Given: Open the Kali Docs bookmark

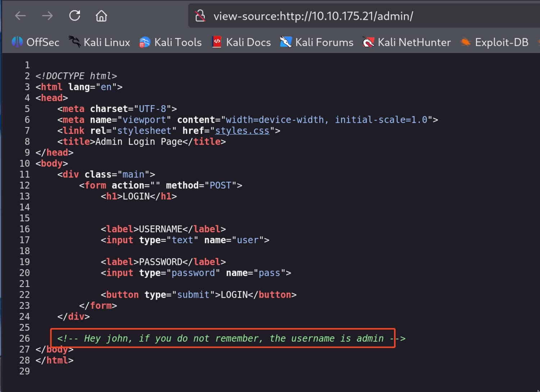Looking at the screenshot, I should click(x=242, y=42).
